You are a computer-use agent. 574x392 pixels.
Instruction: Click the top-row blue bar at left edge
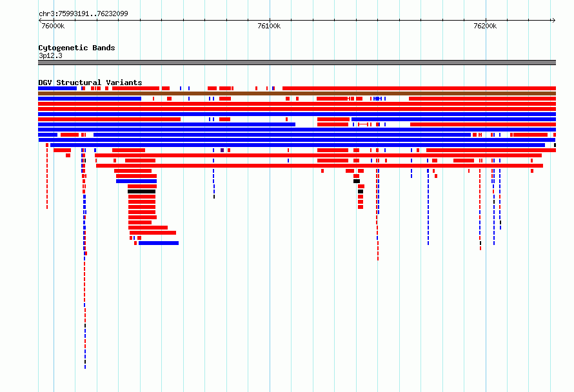57,88
